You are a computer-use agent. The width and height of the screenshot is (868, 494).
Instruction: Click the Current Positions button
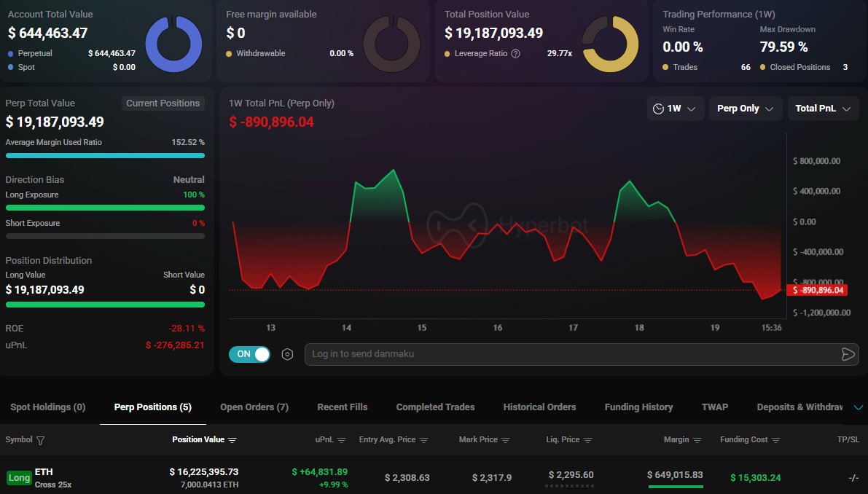click(163, 103)
